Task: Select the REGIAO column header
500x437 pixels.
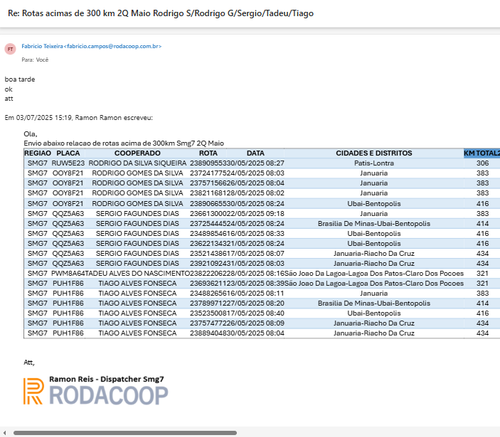Action: [x=38, y=153]
